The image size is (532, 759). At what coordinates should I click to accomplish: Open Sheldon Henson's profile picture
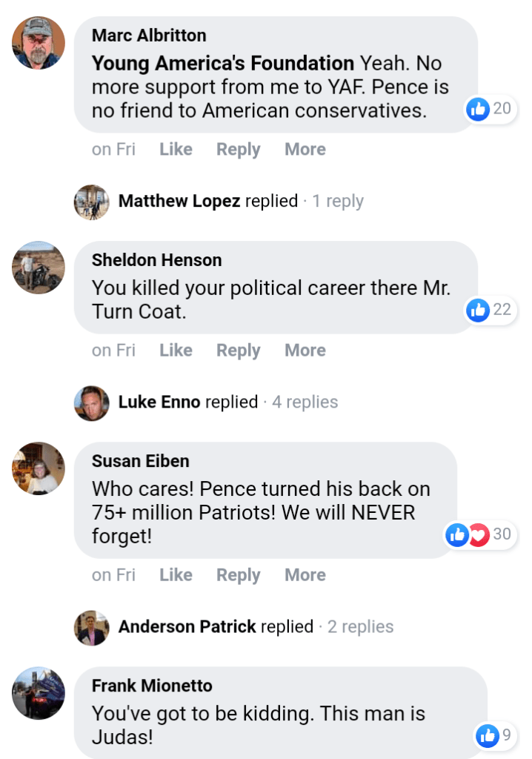click(39, 267)
